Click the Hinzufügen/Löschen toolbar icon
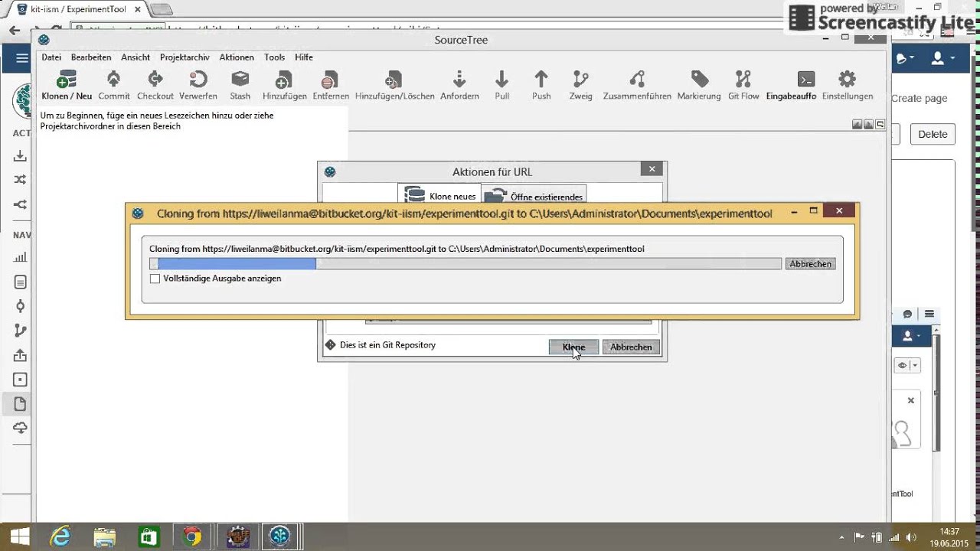 (x=394, y=85)
